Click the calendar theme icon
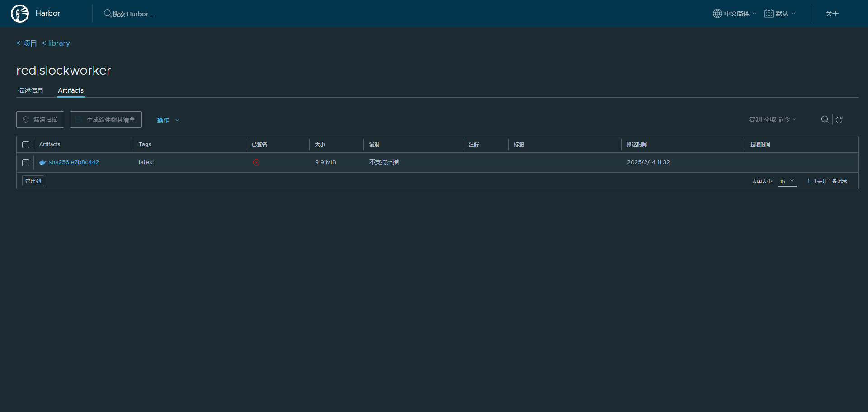The height and width of the screenshot is (412, 868). point(769,14)
